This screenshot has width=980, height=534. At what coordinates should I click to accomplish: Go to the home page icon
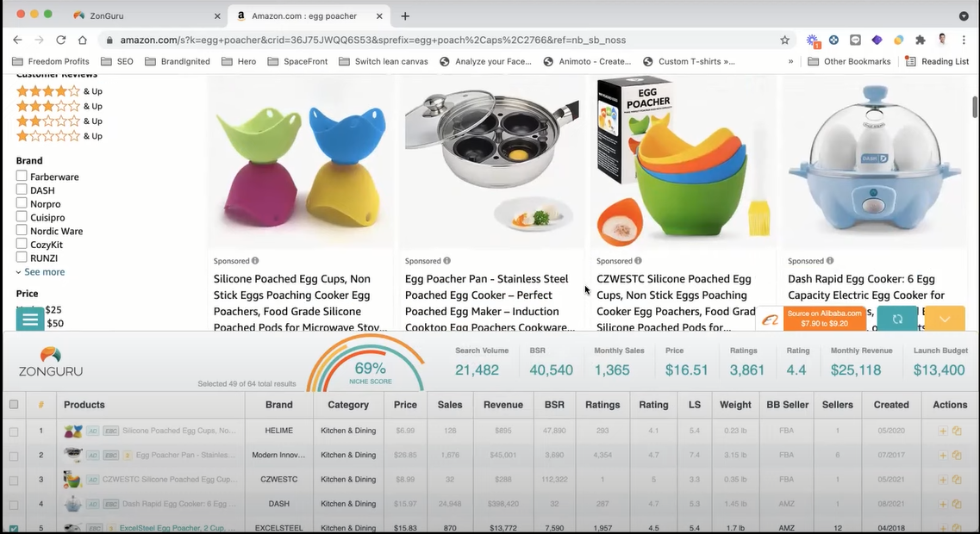(83, 40)
